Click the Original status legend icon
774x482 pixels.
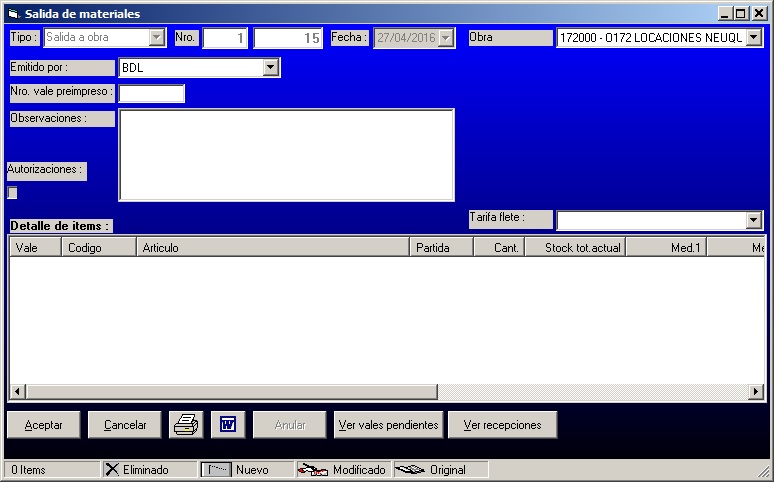coord(410,470)
